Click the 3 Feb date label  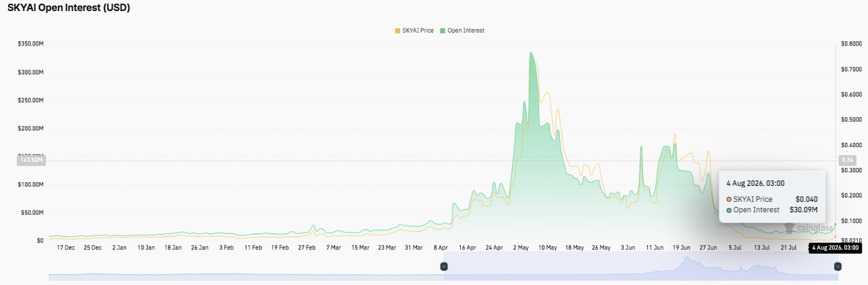[x=226, y=247]
